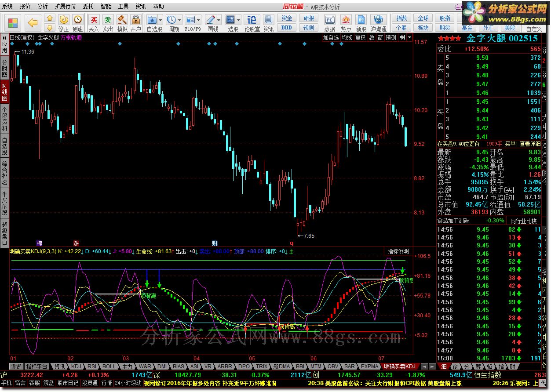The height and width of the screenshot is (392, 551).
Task: Click the back arrow toolbar icon
Action: pos(33,22)
